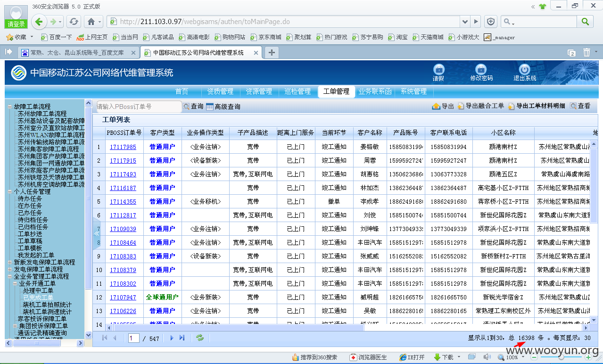Expand the 发电保障工单流程 node

pos(10,269)
